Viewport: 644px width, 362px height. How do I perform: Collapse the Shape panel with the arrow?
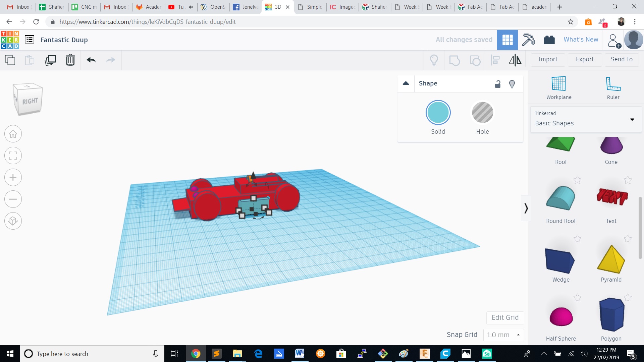[406, 83]
